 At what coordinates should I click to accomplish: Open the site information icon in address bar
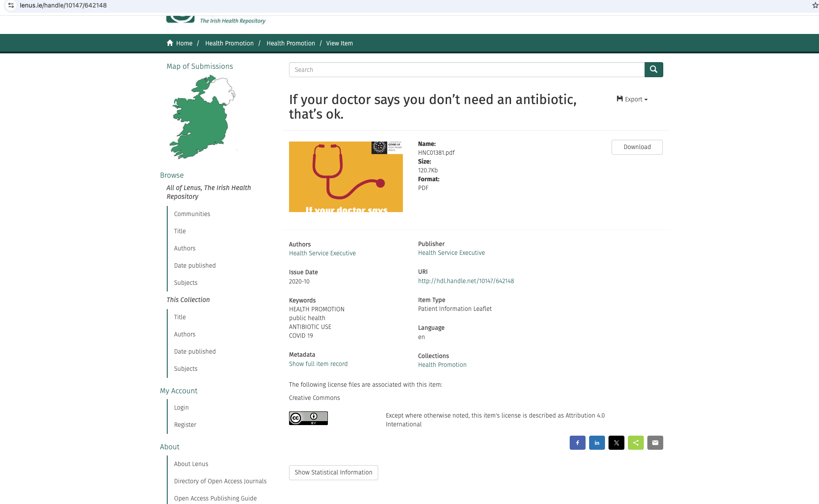[11, 5]
